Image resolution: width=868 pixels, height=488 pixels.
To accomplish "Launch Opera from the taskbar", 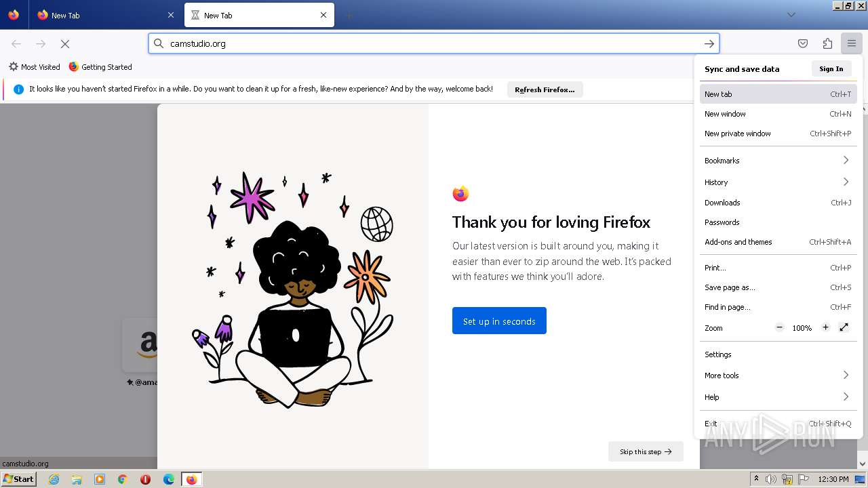I will click(145, 479).
